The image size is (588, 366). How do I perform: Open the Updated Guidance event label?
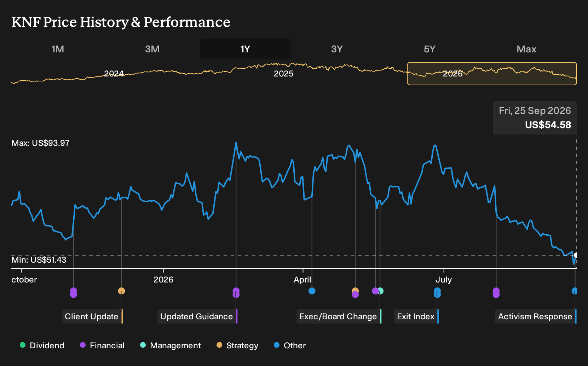(197, 316)
